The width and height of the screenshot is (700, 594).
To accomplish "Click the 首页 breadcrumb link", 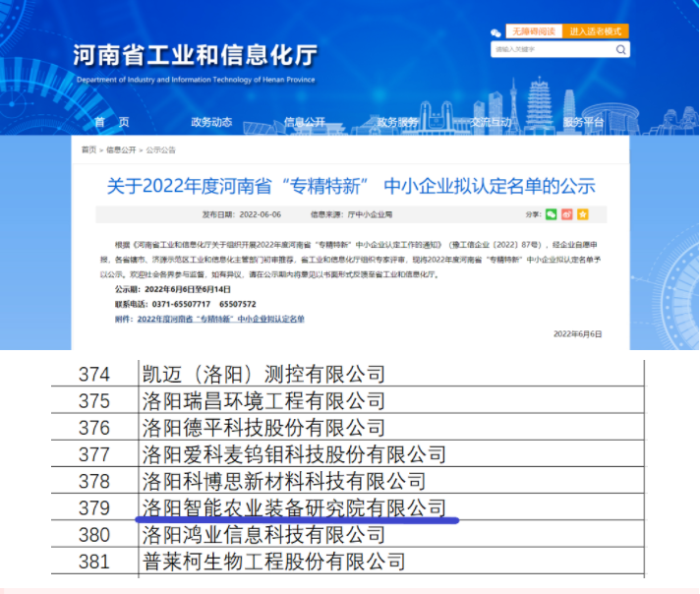I will pos(88,150).
